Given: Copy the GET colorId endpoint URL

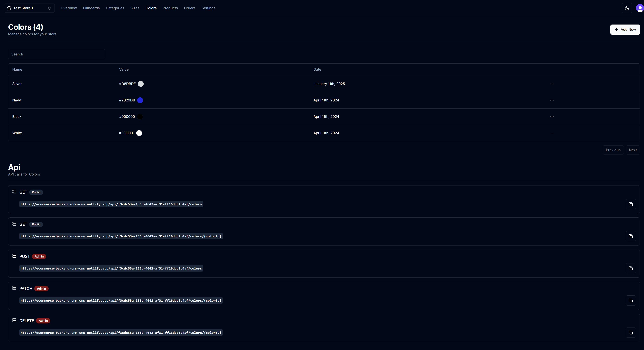Looking at the screenshot, I should [x=630, y=236].
